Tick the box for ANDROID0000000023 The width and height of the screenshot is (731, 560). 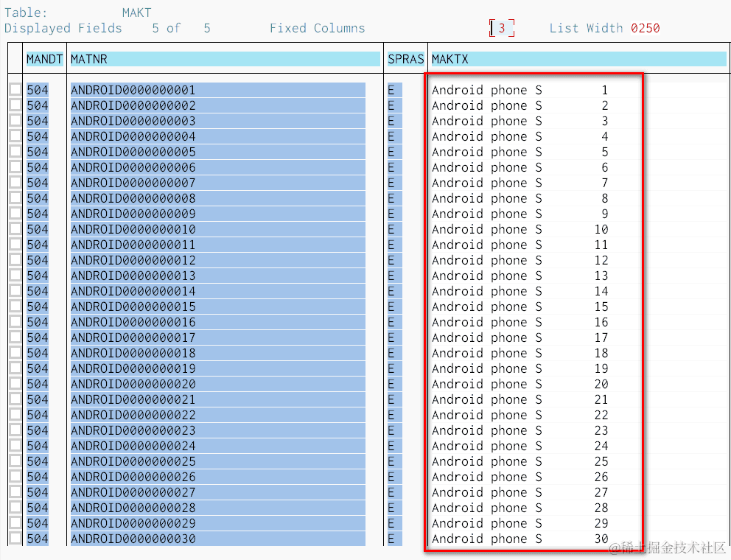15,430
